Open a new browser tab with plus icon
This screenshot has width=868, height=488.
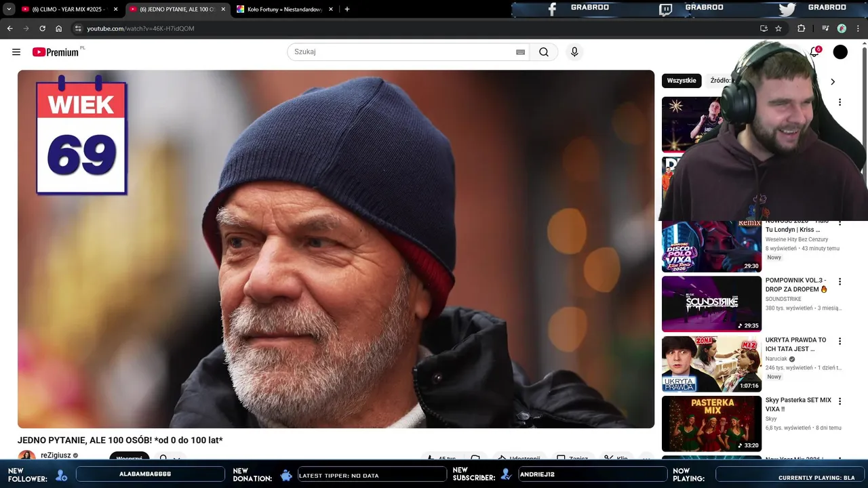[347, 9]
